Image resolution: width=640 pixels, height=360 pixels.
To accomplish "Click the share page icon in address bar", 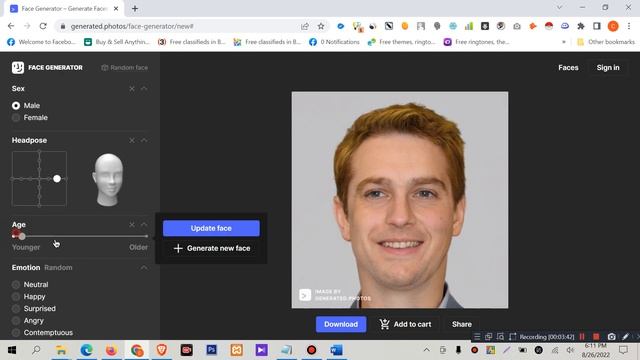I will 304,26.
